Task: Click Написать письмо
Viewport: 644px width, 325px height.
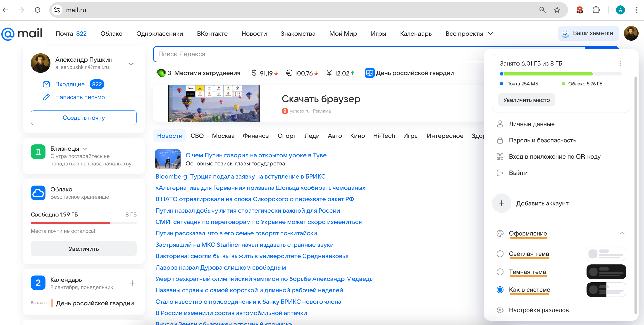Action: pyautogui.click(x=80, y=97)
